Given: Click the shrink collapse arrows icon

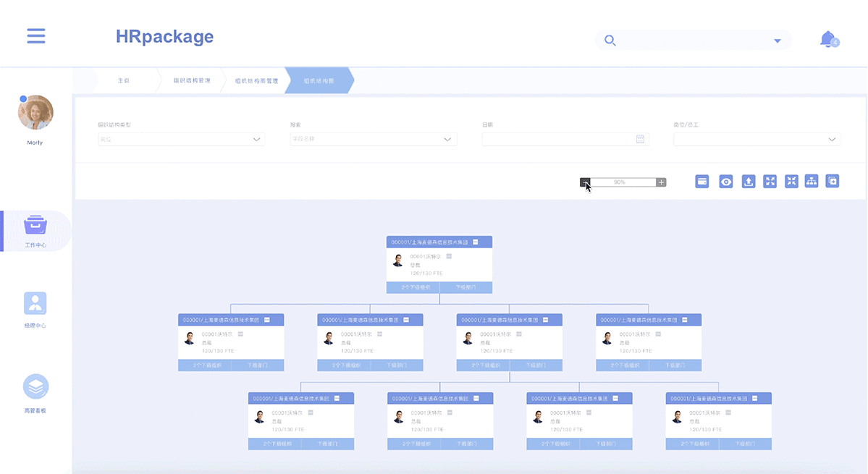Looking at the screenshot, I should (791, 182).
